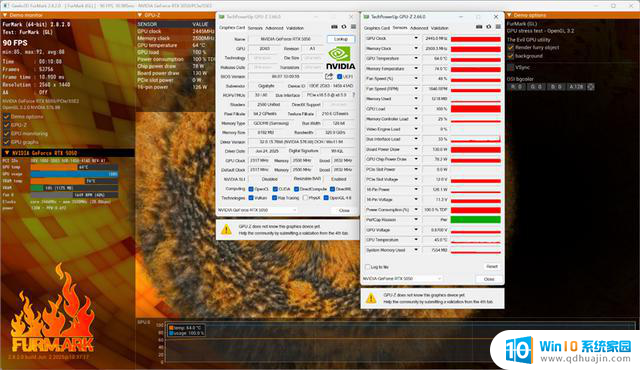Open the GPU Clock sensor dropdown arrow

tap(416, 38)
